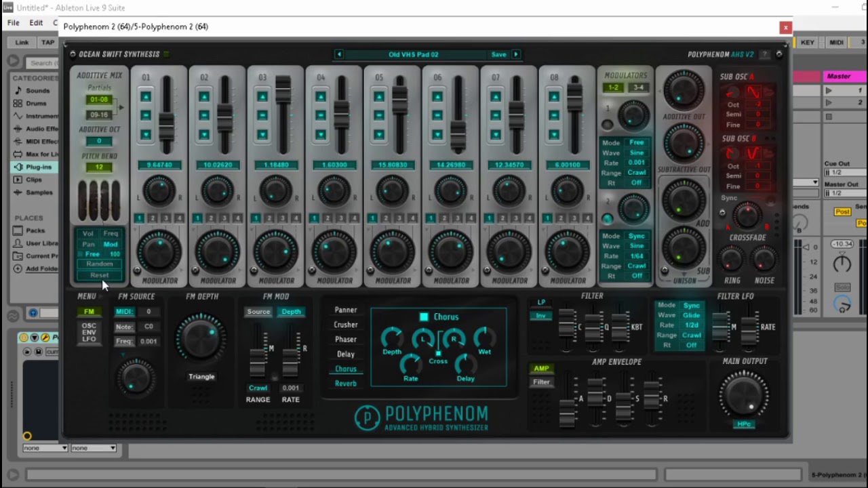Click the Chorus Depth knob
Screen dimensions: 868x488
(391, 338)
